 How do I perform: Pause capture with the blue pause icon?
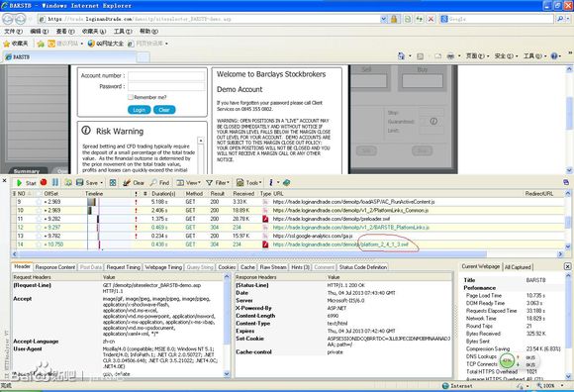click(x=55, y=182)
